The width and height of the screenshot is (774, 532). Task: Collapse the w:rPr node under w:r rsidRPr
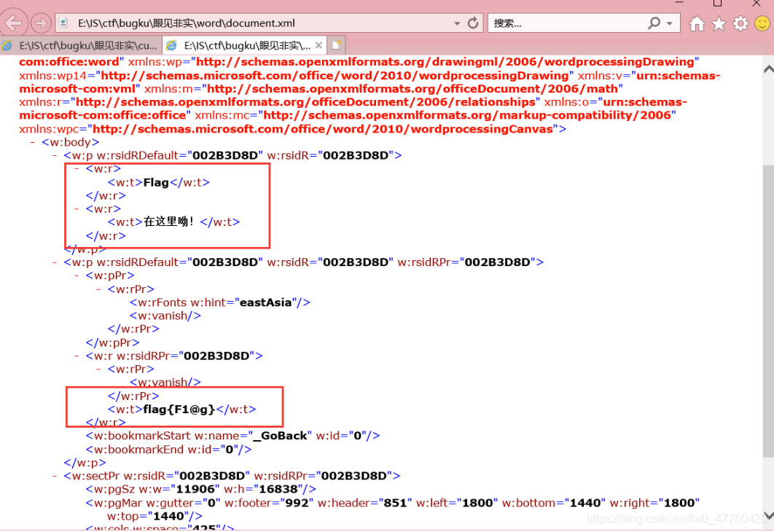[x=98, y=369]
